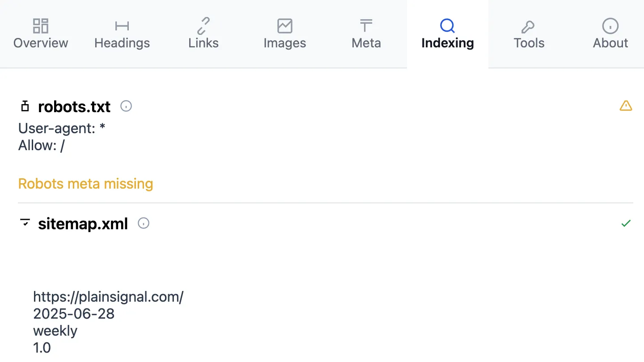
Task: Open the Tools wrench icon tab
Action: tap(529, 27)
